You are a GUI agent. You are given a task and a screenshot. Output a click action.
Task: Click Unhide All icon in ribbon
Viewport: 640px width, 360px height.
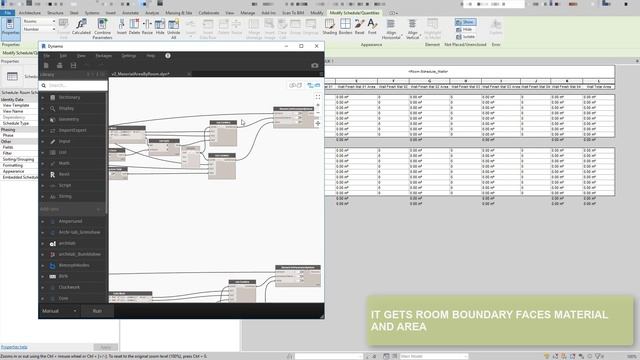point(173,29)
